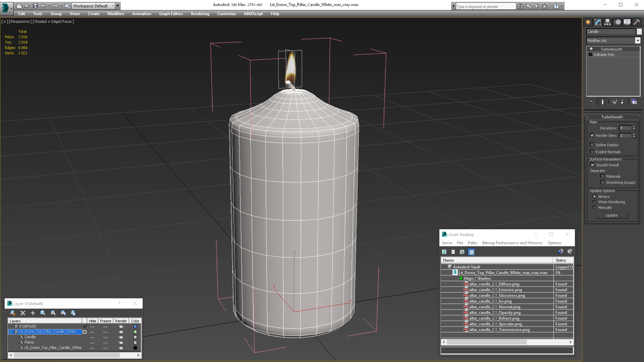
Task: Click the Status column header
Action: pyautogui.click(x=563, y=260)
